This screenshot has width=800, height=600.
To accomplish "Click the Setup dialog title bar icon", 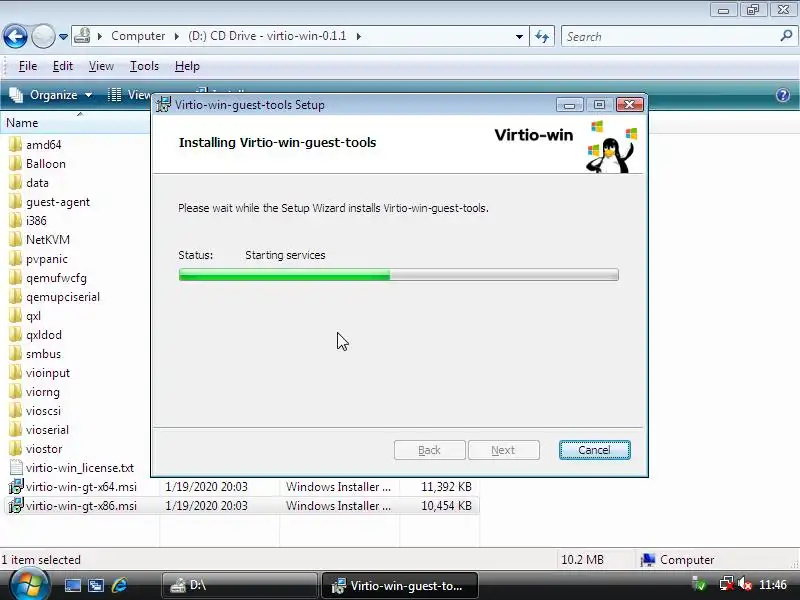I will (x=163, y=105).
